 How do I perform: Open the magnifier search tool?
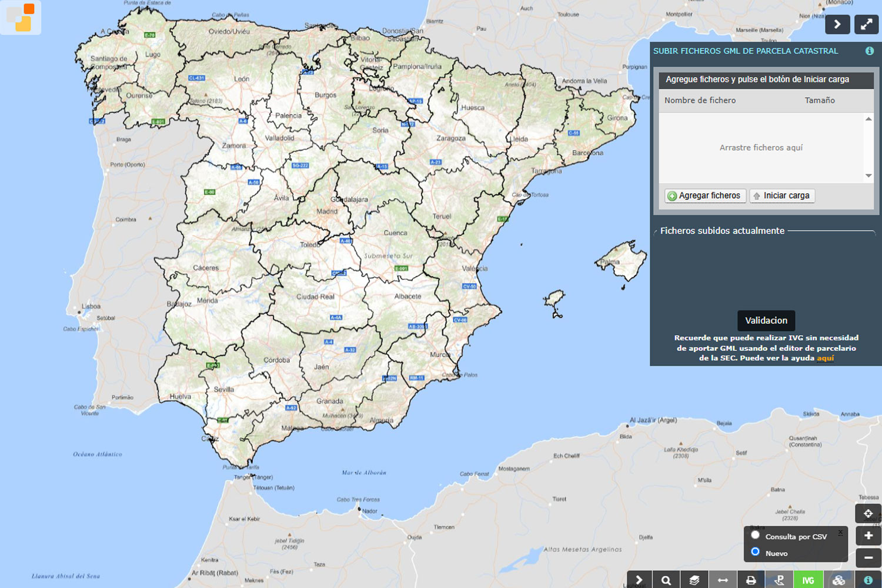(666, 580)
